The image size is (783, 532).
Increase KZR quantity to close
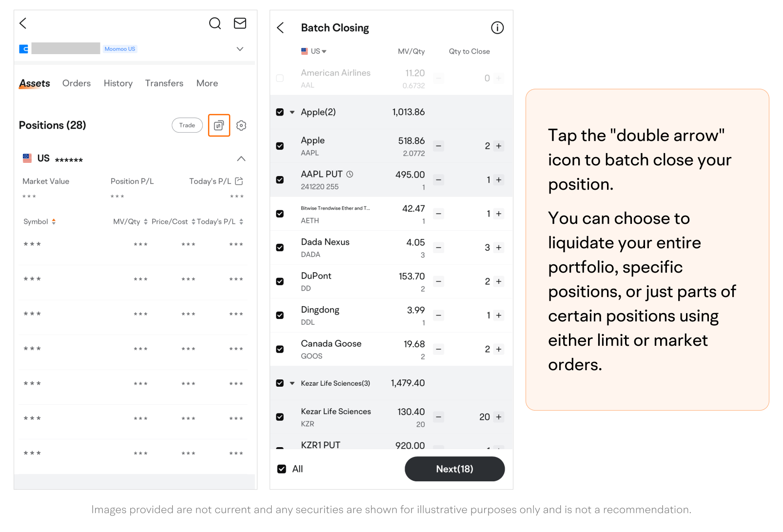(x=499, y=417)
